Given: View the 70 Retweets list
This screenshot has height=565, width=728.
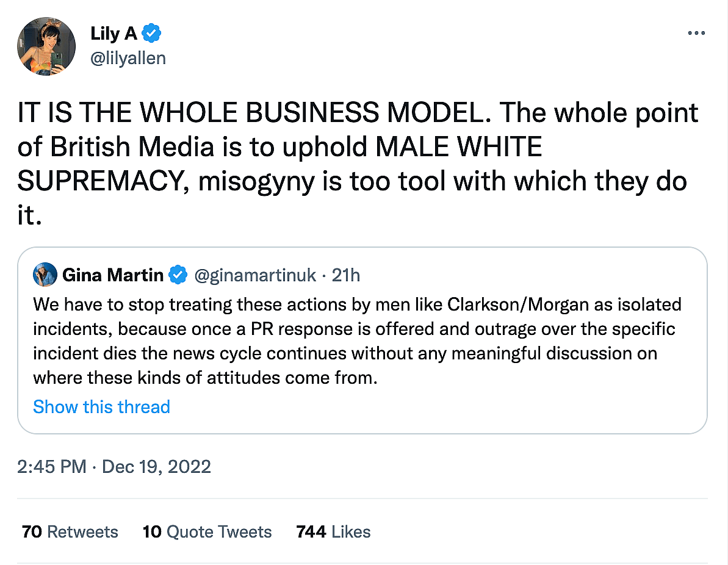Looking at the screenshot, I should coord(70,532).
